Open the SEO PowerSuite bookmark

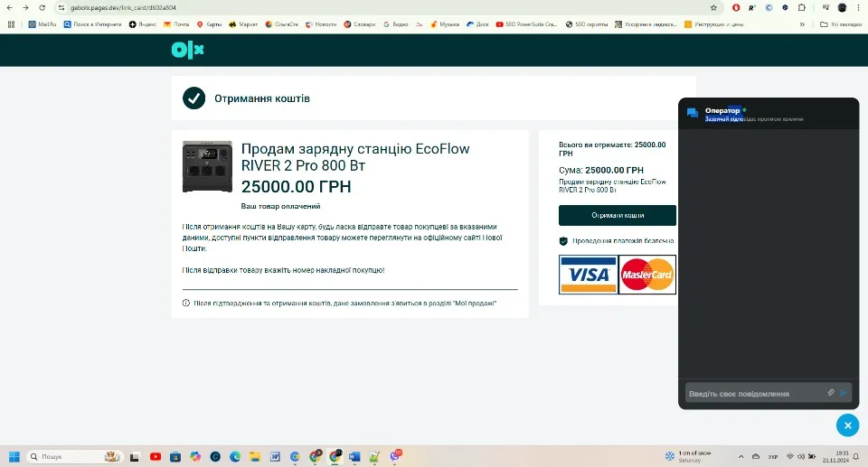point(526,24)
